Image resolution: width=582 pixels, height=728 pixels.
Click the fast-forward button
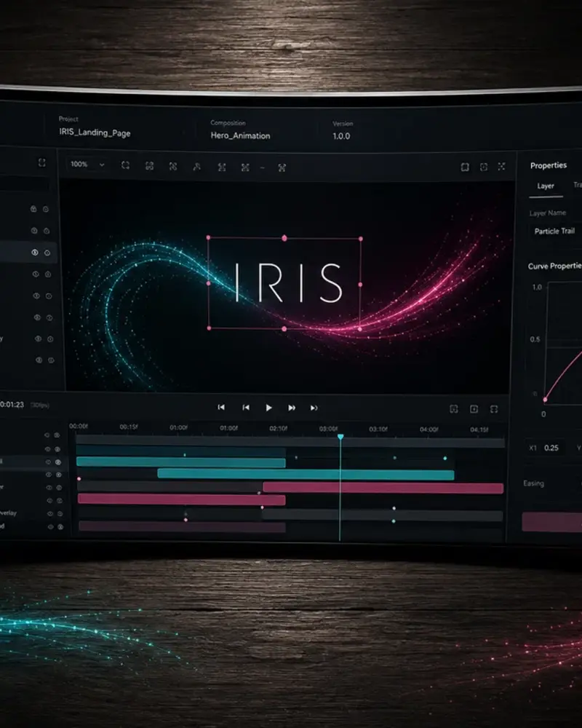pyautogui.click(x=292, y=408)
